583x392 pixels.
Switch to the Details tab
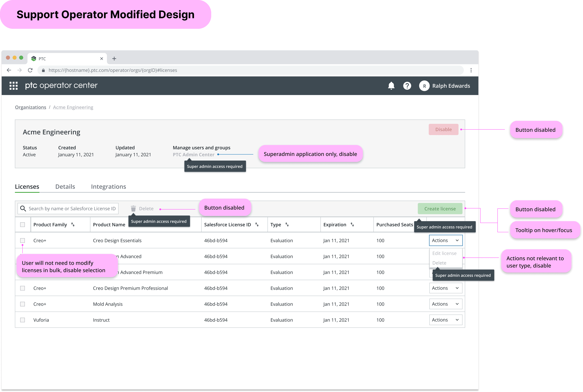[x=65, y=187]
